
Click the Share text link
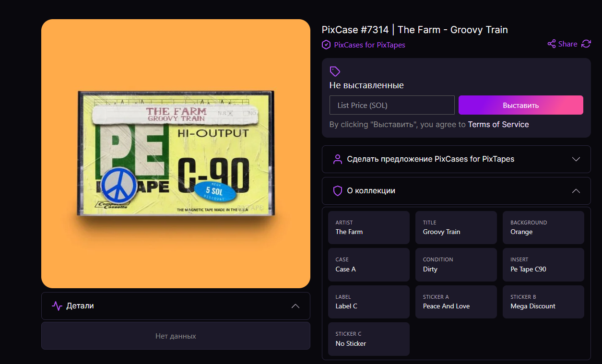click(568, 44)
